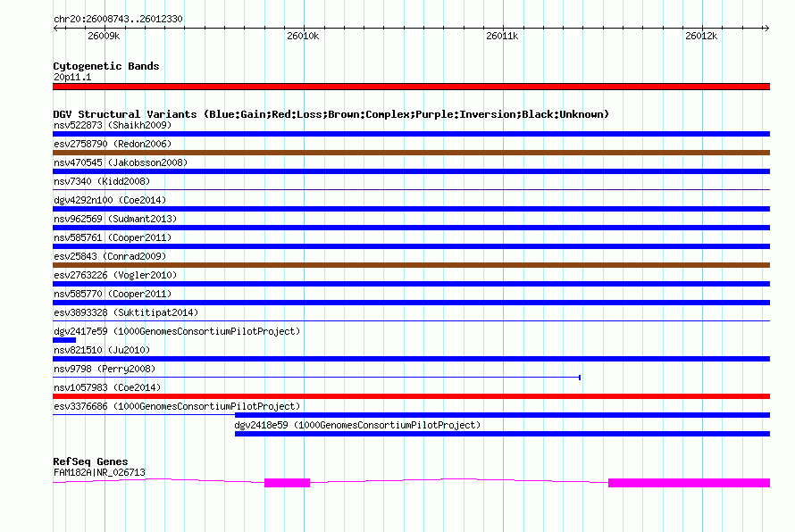Click the large magenta FAM182A exon at right
Image resolution: width=795 pixels, height=532 pixels.
click(x=689, y=483)
